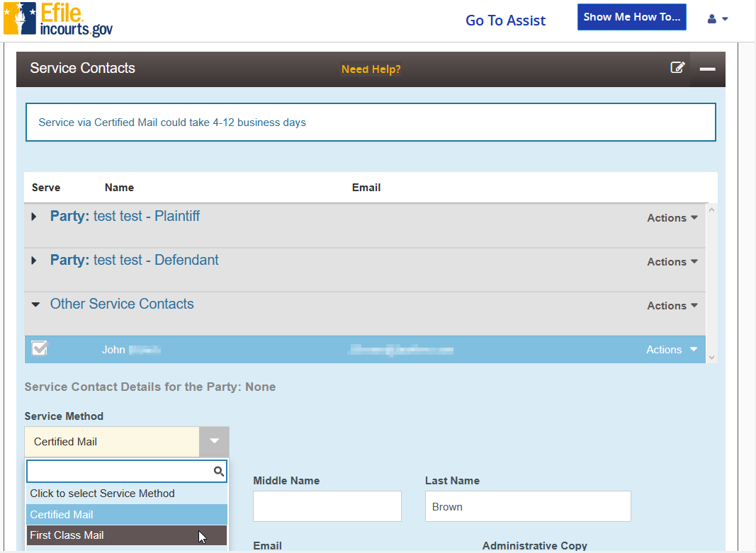Toggle the serve checkbox for John
756x553 pixels.
(40, 348)
